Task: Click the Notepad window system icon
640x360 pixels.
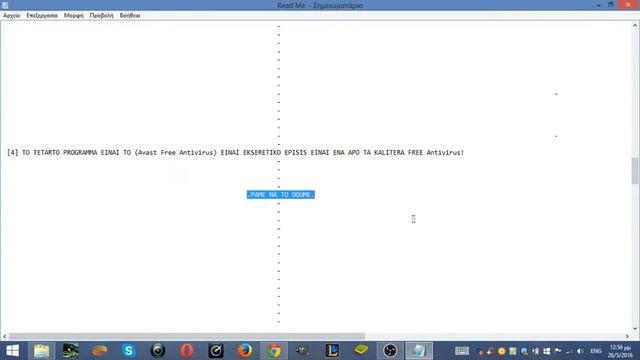Action: (5, 5)
